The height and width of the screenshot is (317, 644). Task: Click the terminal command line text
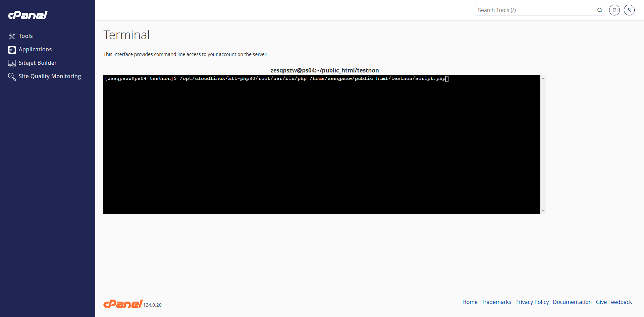[x=275, y=78]
